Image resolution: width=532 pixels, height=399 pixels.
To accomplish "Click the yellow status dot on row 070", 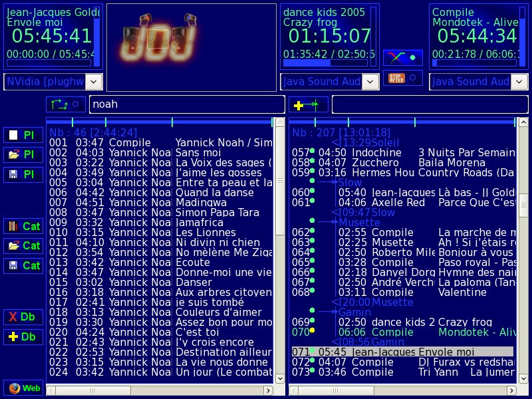I will click(312, 330).
